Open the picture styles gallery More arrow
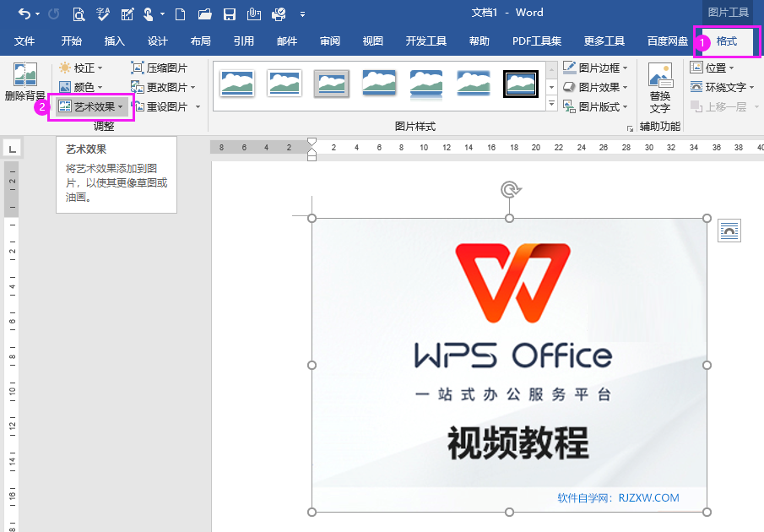Viewport: 764px width, 532px height. click(550, 103)
